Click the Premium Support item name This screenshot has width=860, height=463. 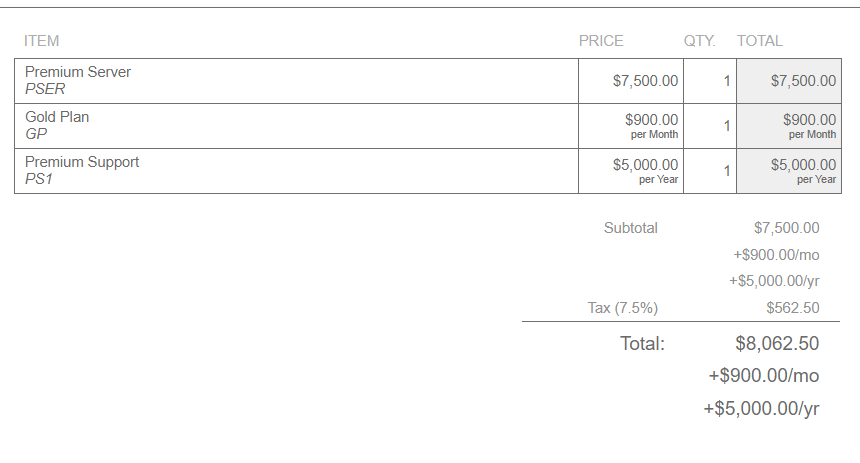click(x=82, y=162)
